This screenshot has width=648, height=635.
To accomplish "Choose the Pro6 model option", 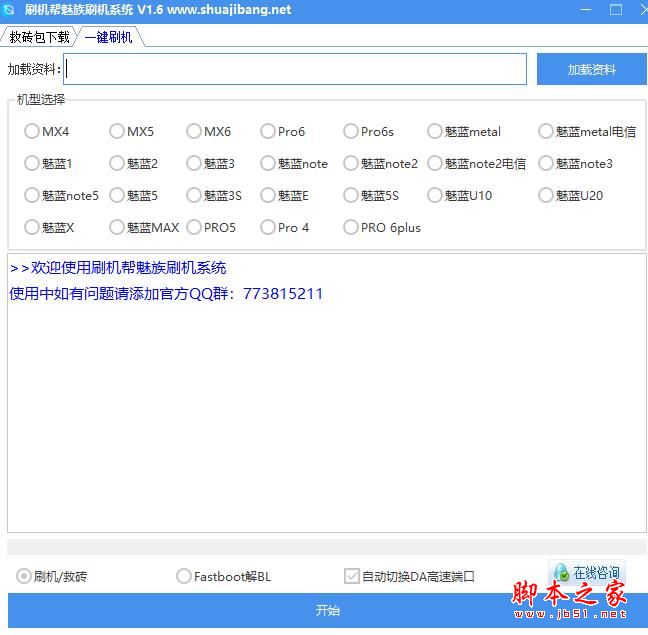I will pos(268,131).
